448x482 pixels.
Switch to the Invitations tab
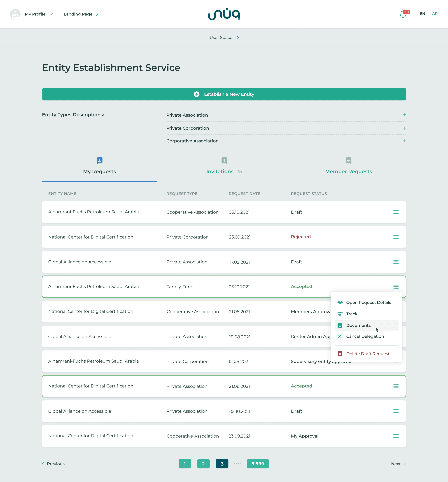click(x=224, y=171)
